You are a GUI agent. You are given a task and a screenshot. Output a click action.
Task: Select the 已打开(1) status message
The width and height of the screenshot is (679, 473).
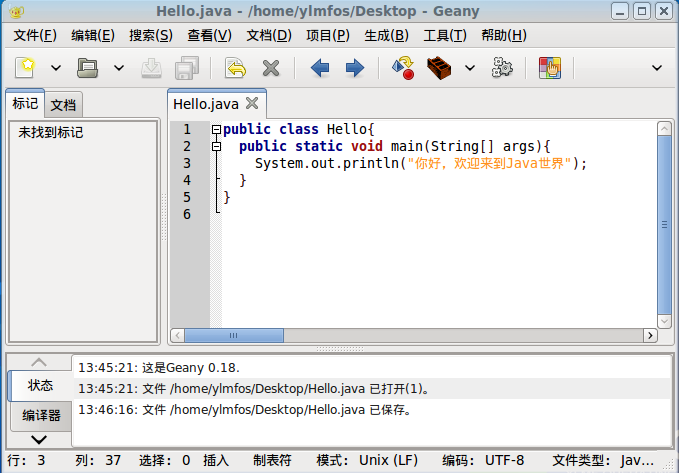point(372,389)
